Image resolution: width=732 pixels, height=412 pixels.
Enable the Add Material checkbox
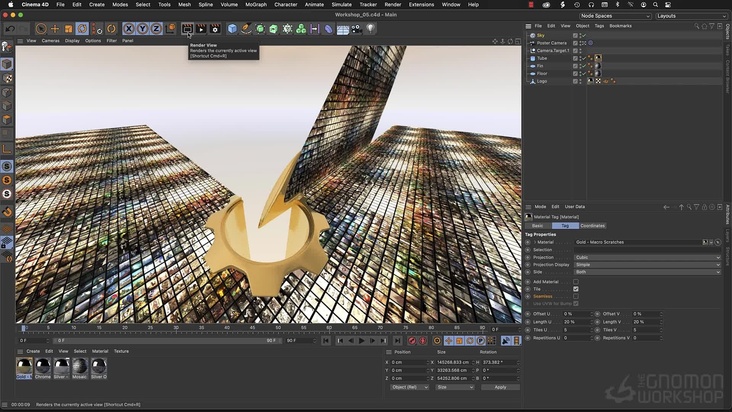(x=575, y=281)
